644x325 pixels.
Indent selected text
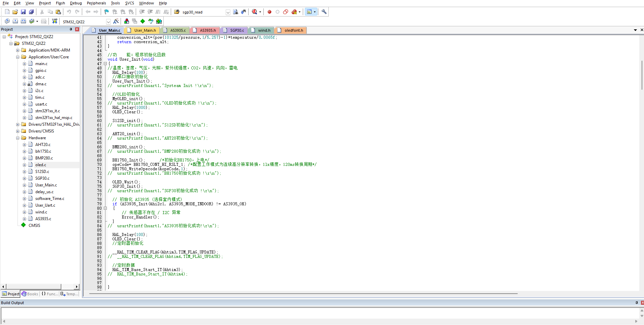[x=142, y=12]
